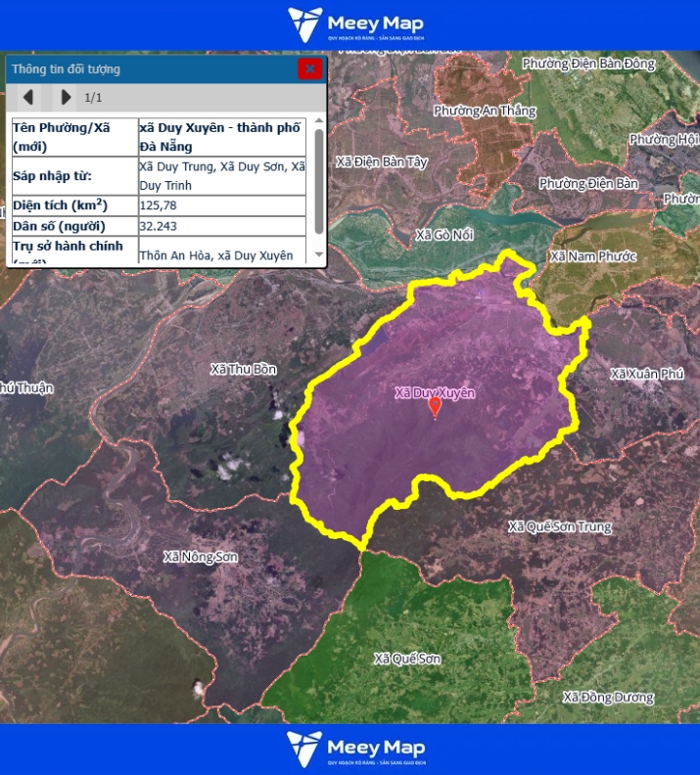Select the Xã Nông Sơn map label
Image resolution: width=700 pixels, height=775 pixels.
pyautogui.click(x=201, y=557)
